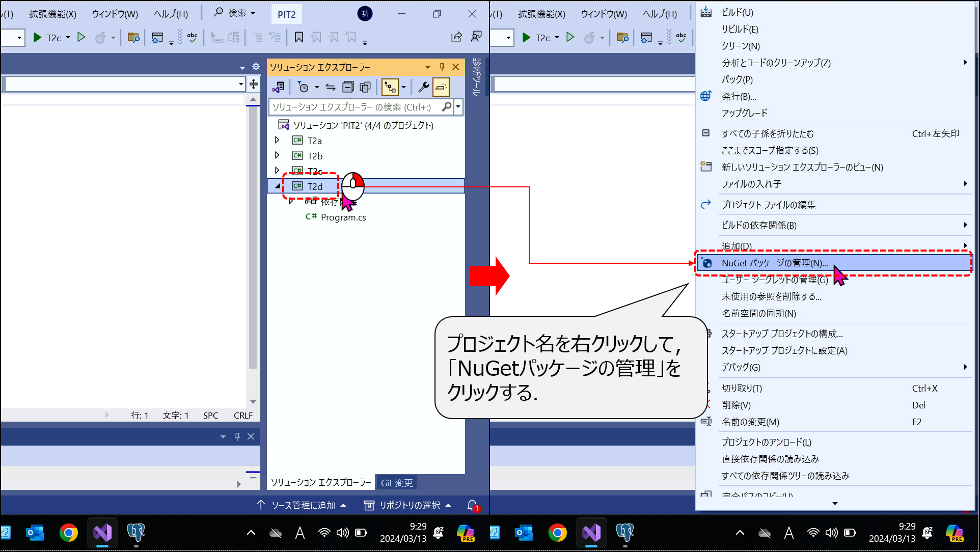The width and height of the screenshot is (980, 552).
Task: Open the Solution Explorer window position dropdown
Action: 427,67
